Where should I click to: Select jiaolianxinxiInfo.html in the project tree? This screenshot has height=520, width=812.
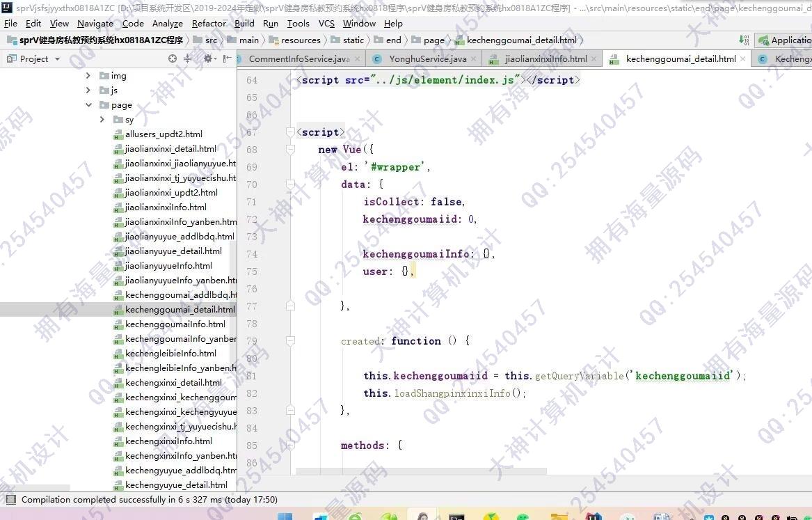pyautogui.click(x=166, y=207)
